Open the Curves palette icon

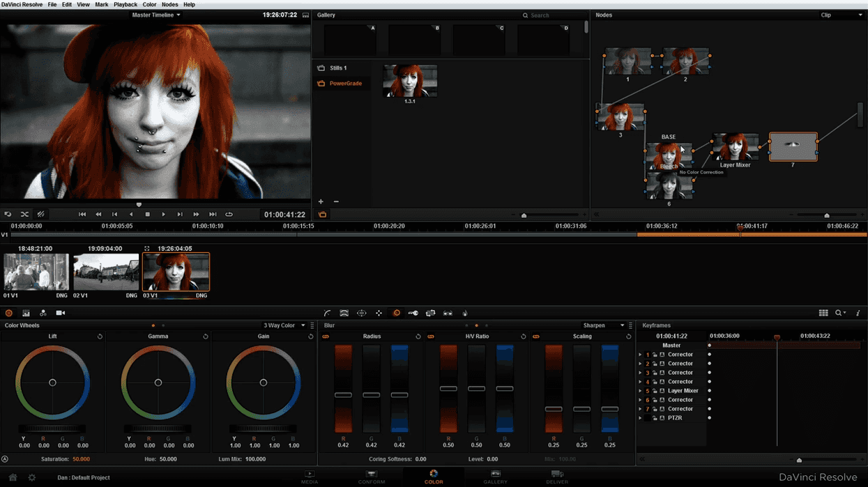coord(327,314)
